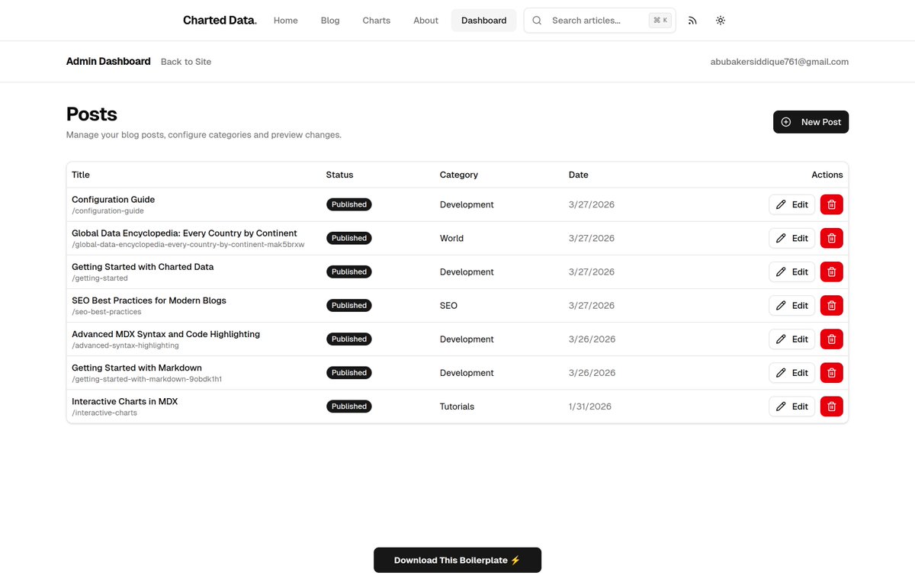This screenshot has width=915, height=588.
Task: Click the Date column header
Action: tap(579, 175)
